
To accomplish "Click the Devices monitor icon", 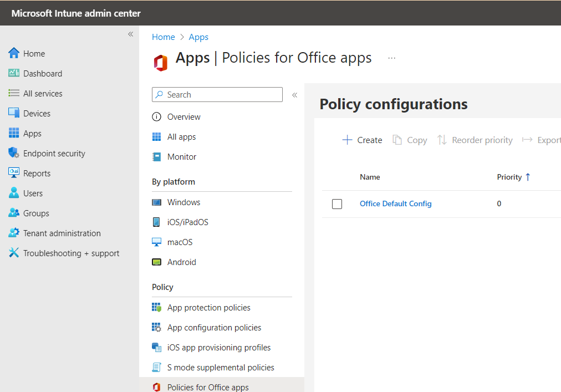I will coord(14,113).
